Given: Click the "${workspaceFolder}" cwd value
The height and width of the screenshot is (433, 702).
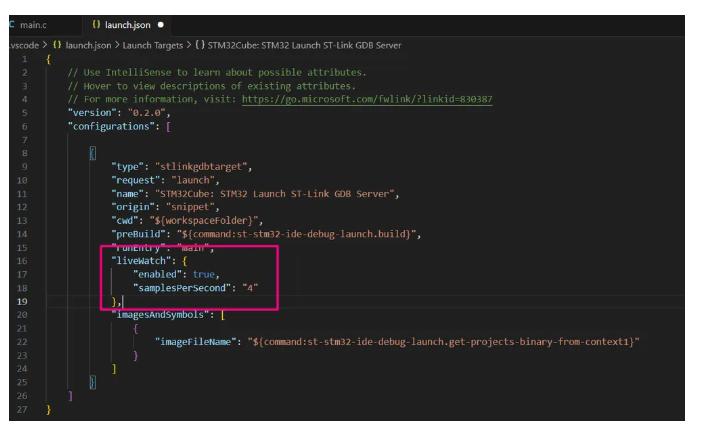Looking at the screenshot, I should pyautogui.click(x=204, y=221).
